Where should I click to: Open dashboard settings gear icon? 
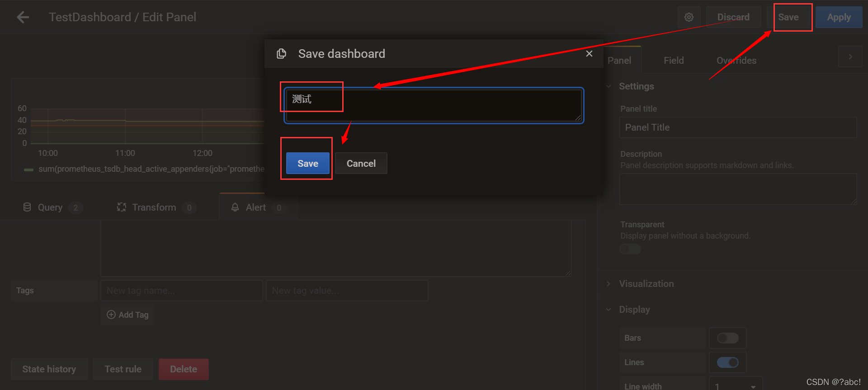[689, 17]
